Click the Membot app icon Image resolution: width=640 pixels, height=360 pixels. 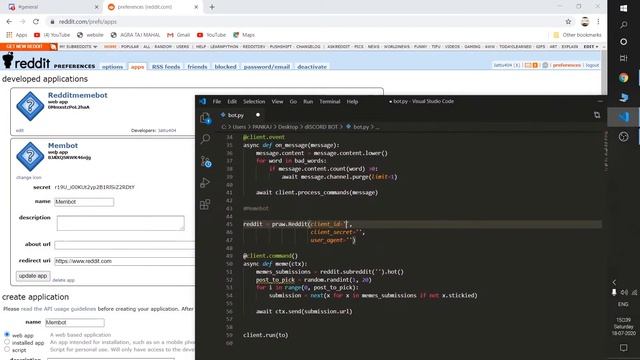(x=30, y=156)
